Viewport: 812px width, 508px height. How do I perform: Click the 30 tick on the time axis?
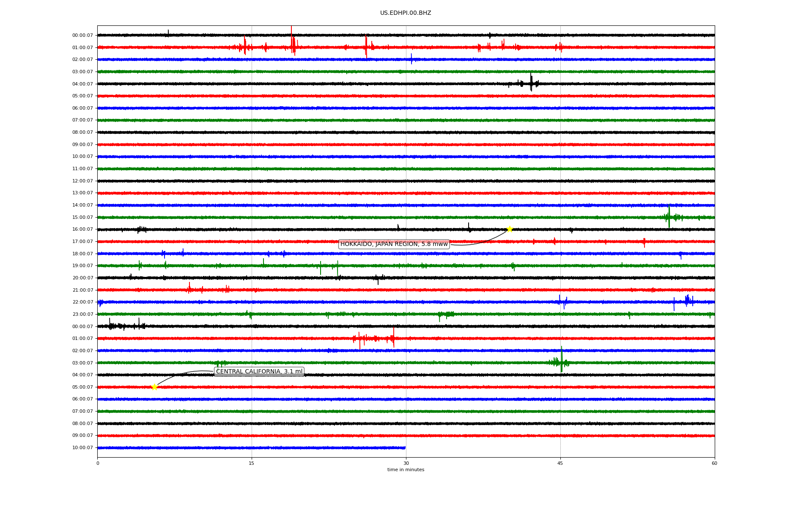(x=406, y=463)
